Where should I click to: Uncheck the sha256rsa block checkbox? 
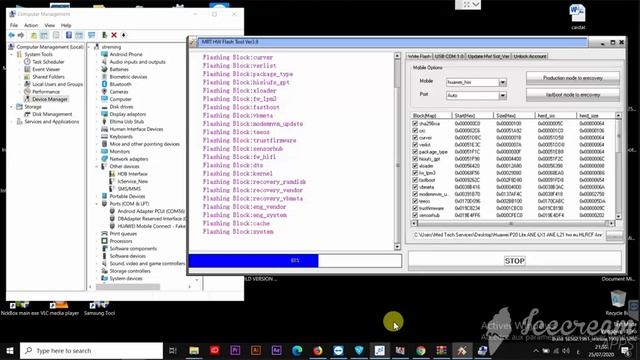pyautogui.click(x=415, y=123)
